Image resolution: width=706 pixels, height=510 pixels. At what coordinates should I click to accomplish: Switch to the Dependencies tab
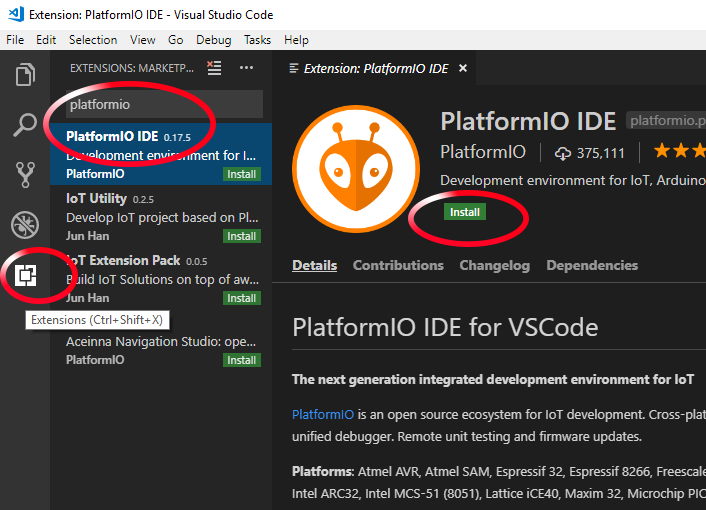tap(592, 265)
